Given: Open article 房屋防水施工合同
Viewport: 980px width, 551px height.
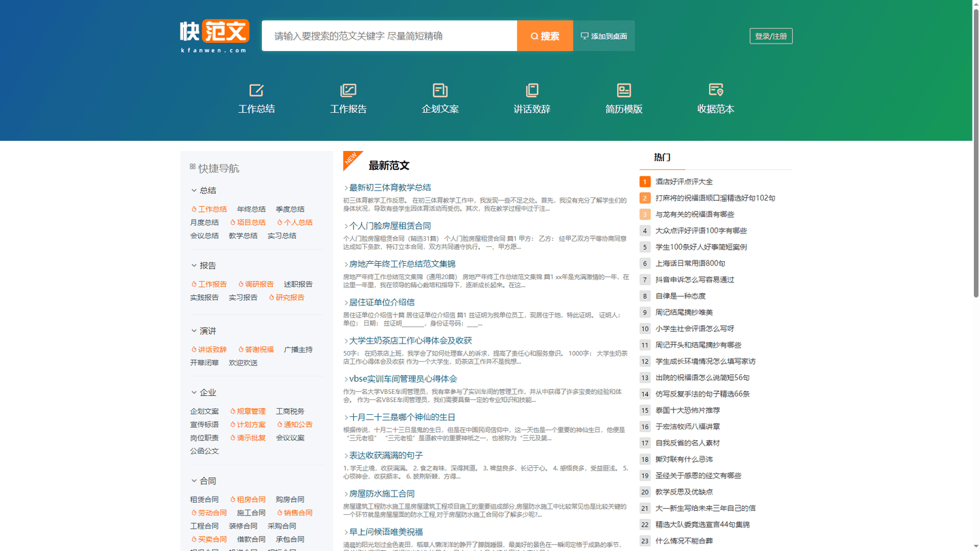Looking at the screenshot, I should [382, 494].
